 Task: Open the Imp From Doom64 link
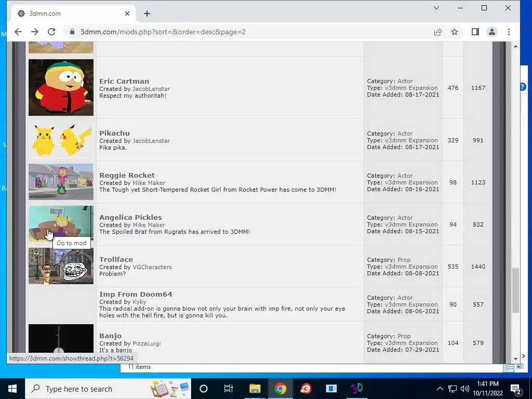[x=136, y=294]
